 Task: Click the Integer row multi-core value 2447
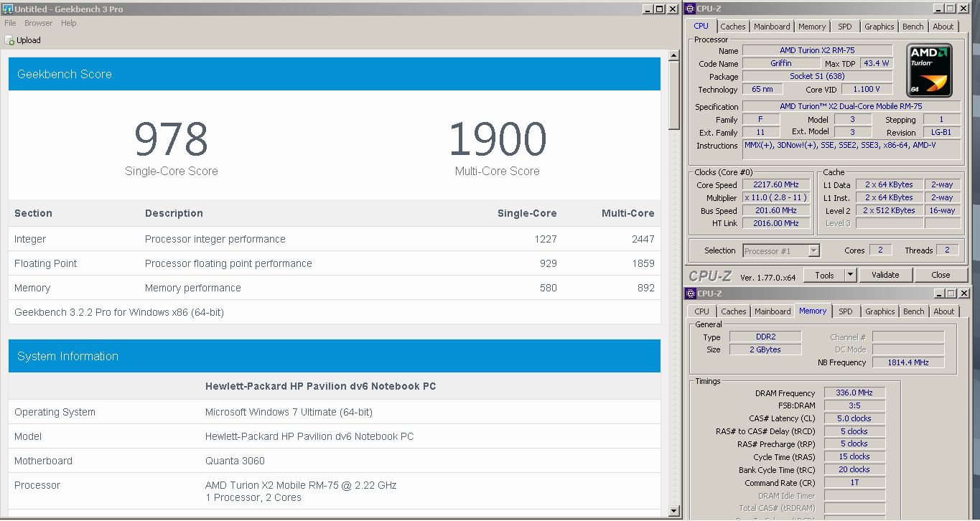[x=643, y=239]
